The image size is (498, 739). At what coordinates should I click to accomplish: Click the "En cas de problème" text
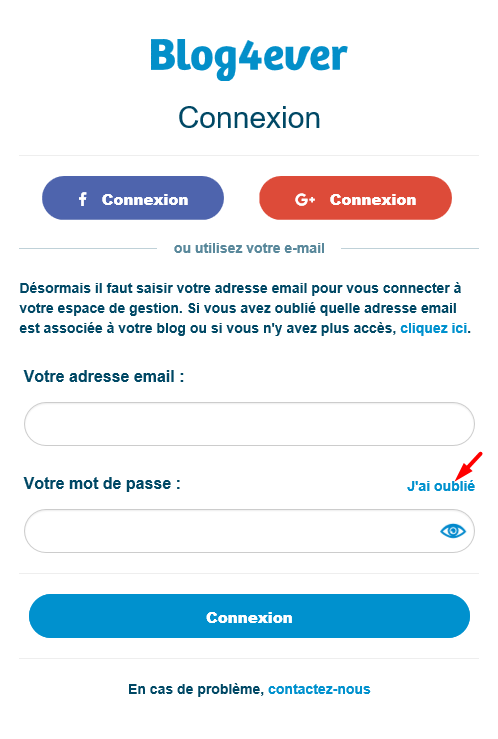click(196, 689)
